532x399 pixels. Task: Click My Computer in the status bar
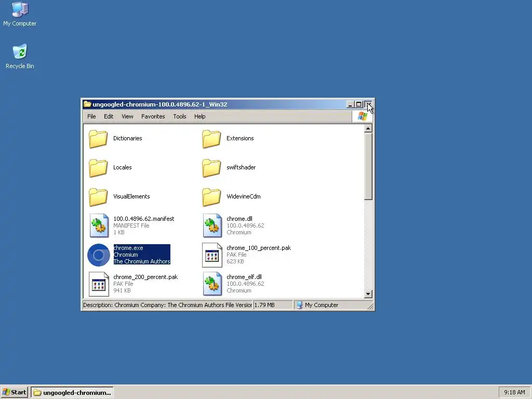coord(322,305)
